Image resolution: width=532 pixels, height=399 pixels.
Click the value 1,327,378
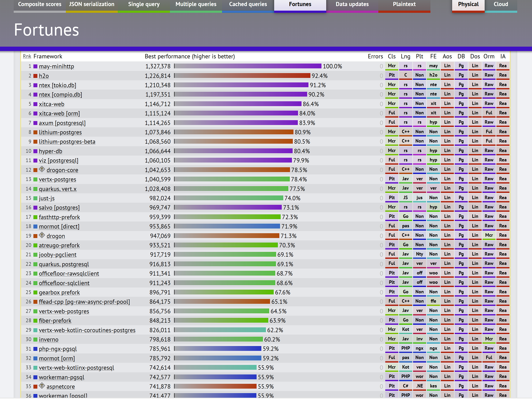coord(158,66)
